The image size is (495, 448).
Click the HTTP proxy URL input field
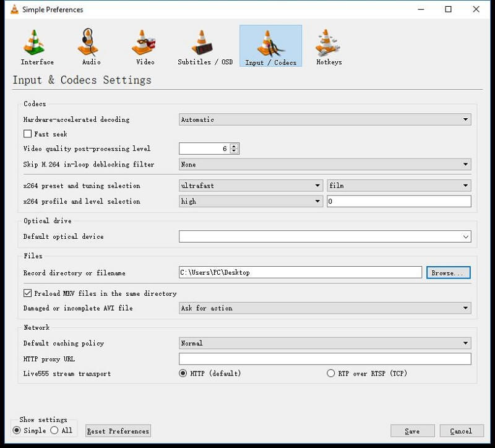click(x=325, y=358)
